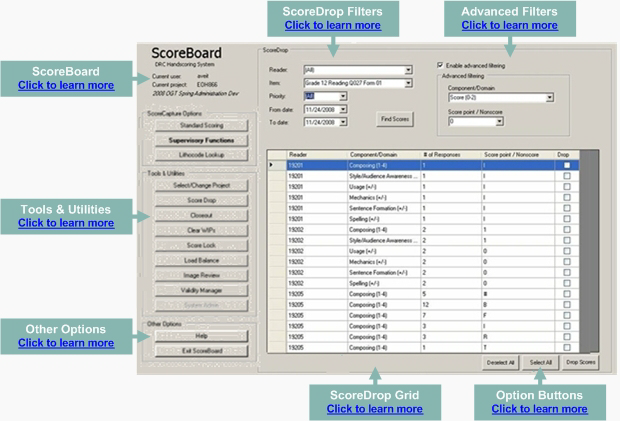
Task: Click the ScoreBoard learn more link
Action: tap(65, 86)
